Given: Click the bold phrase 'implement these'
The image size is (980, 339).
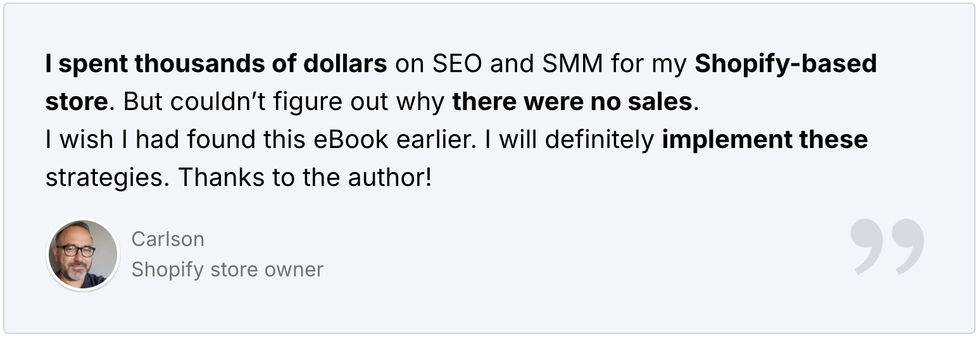Looking at the screenshot, I should click(765, 140).
